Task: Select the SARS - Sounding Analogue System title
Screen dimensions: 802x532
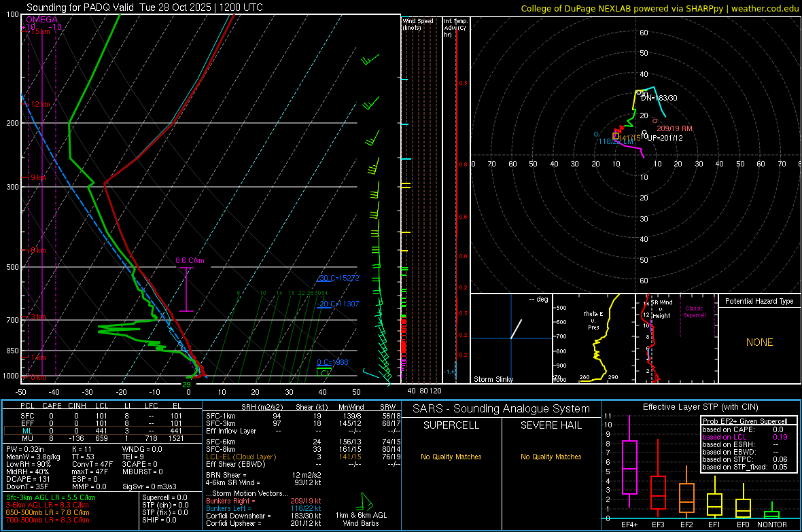Action: pos(501,409)
